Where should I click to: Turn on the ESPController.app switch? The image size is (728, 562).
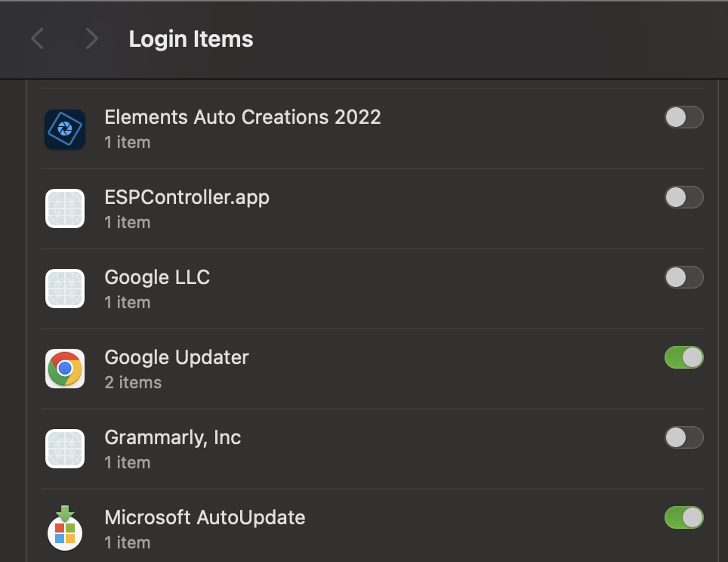[x=683, y=197]
